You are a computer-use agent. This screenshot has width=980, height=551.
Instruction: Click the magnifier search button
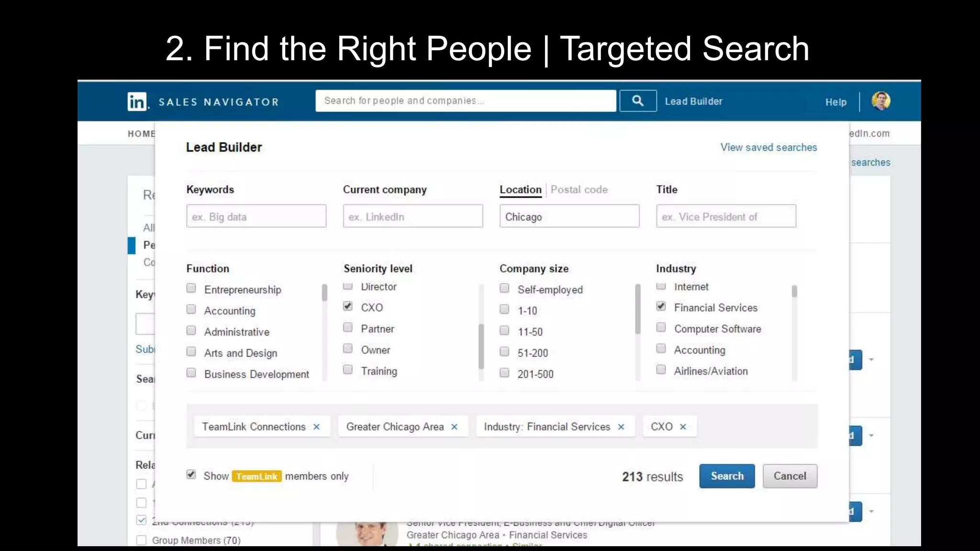pos(638,101)
